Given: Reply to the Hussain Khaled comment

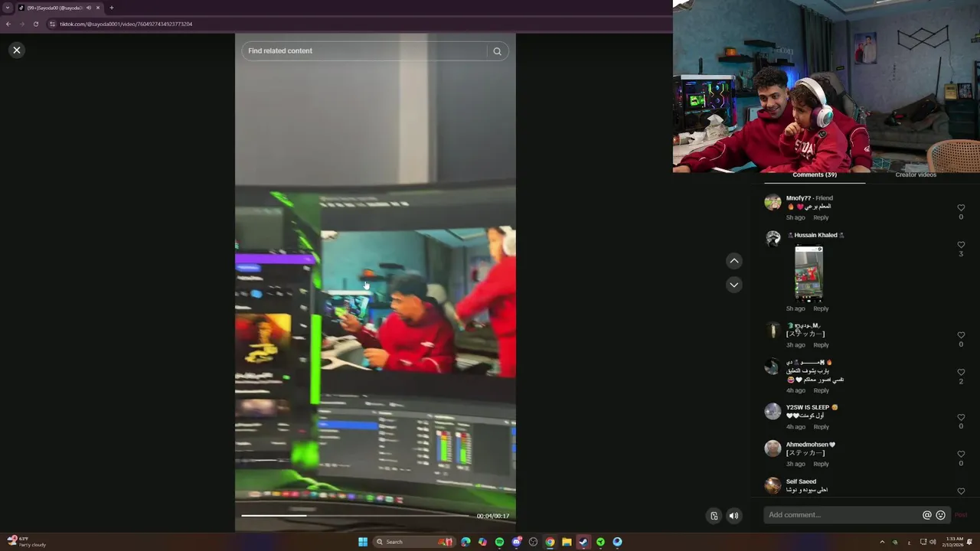Looking at the screenshot, I should click(x=821, y=308).
